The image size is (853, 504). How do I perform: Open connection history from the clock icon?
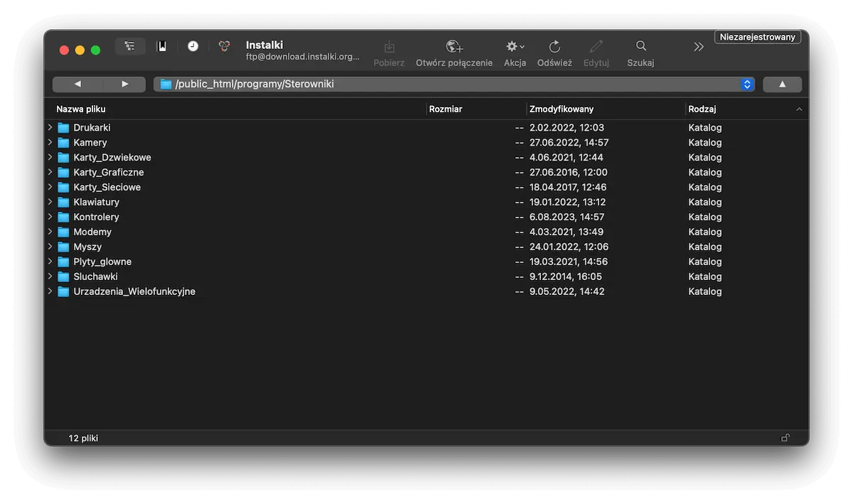point(193,45)
